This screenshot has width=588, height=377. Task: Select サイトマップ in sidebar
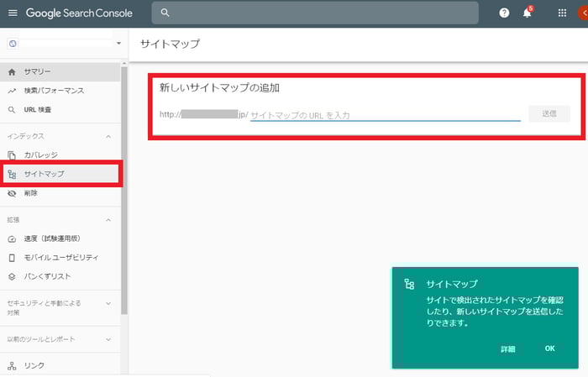(x=60, y=174)
